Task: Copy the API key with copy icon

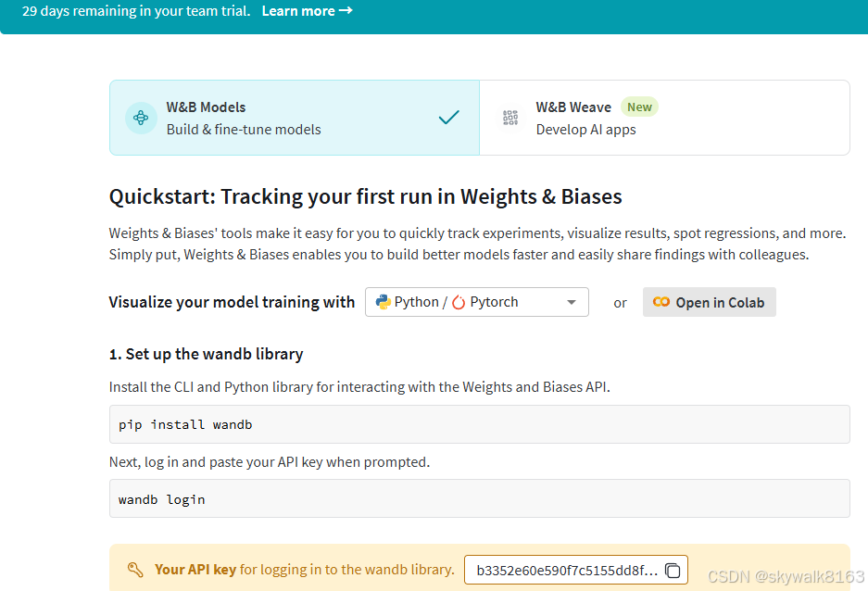Action: (x=673, y=570)
